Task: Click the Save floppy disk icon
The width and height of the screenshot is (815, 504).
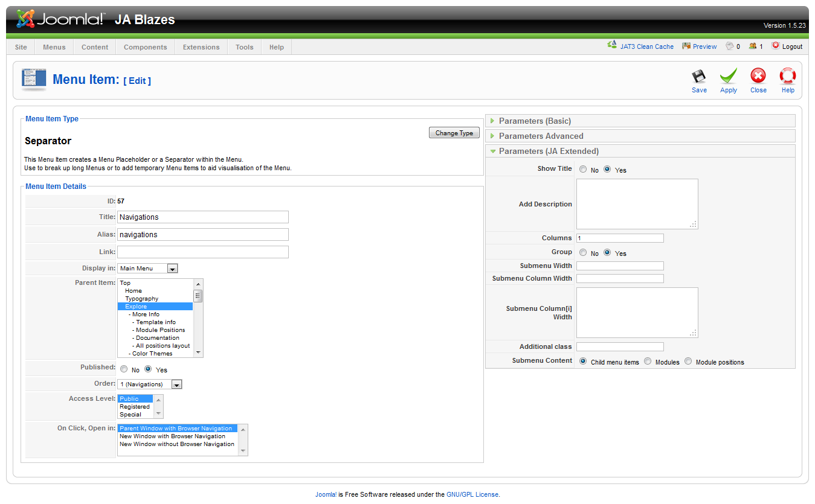Action: click(x=699, y=77)
